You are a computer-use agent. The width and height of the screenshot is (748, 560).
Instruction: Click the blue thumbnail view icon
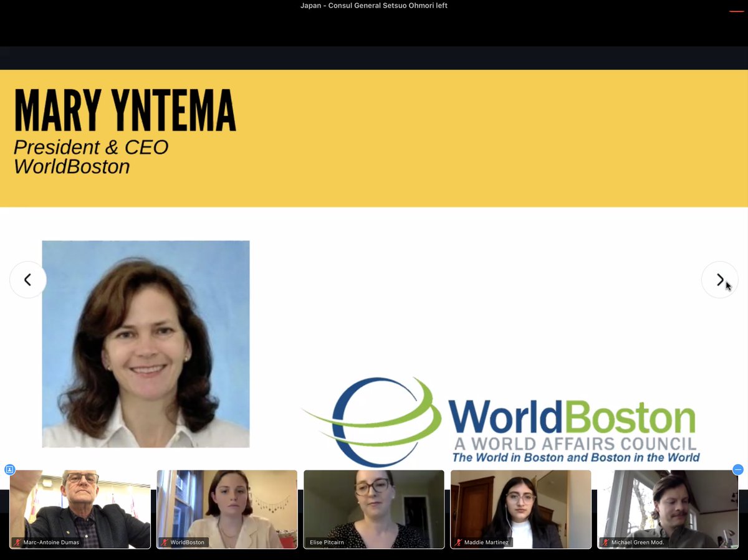point(9,470)
